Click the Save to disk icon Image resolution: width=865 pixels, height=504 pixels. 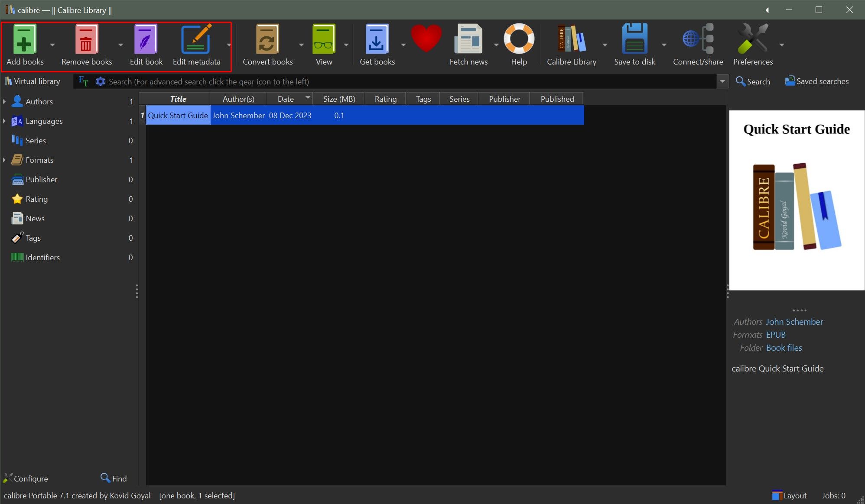tap(634, 39)
